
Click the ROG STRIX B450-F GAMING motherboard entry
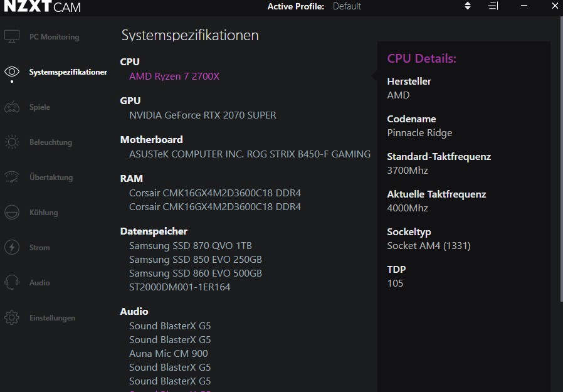(x=250, y=154)
